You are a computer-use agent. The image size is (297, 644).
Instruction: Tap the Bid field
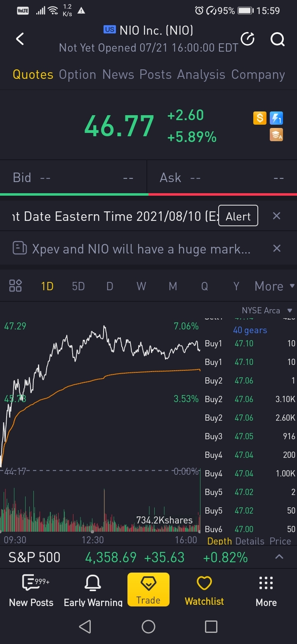73,178
